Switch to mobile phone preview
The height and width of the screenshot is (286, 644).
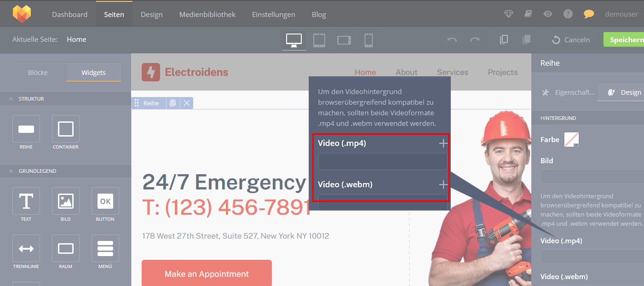tap(368, 40)
